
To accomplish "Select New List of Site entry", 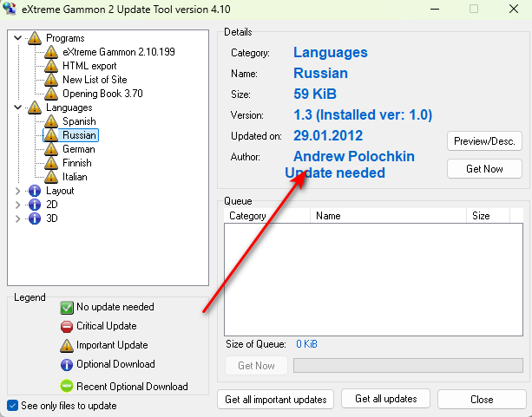I will (95, 80).
